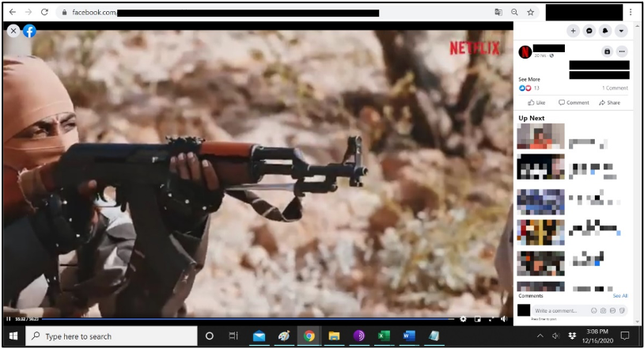Viewport: 644px width, 349px height.
Task: Open Messenger from the top bar
Action: 589,31
